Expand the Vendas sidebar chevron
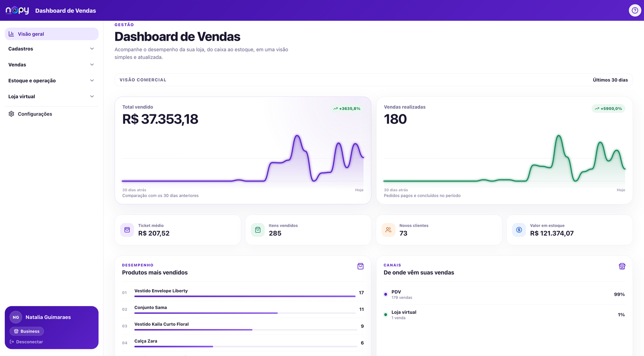This screenshot has height=356, width=644. [92, 65]
